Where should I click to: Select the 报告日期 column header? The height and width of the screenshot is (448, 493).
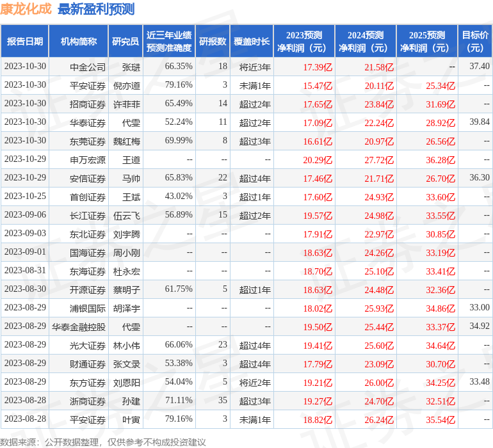coord(25,41)
